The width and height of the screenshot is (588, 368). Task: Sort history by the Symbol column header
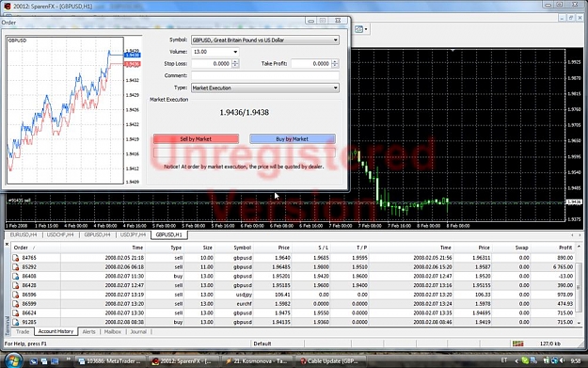pos(242,248)
